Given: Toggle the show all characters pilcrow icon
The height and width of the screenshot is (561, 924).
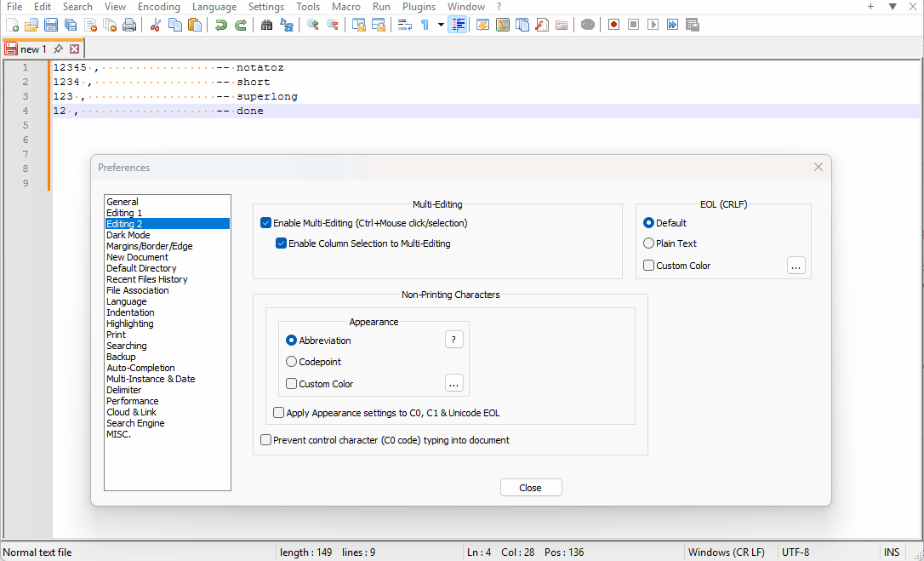Looking at the screenshot, I should (425, 25).
